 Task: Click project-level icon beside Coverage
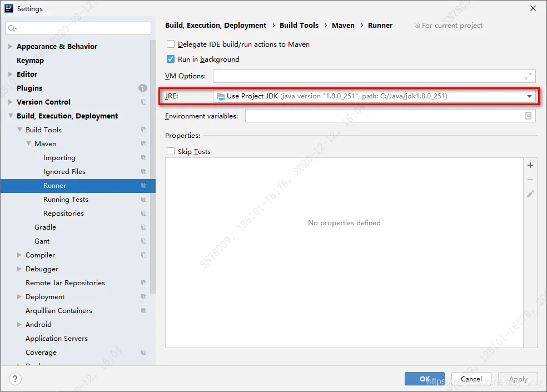tap(143, 352)
